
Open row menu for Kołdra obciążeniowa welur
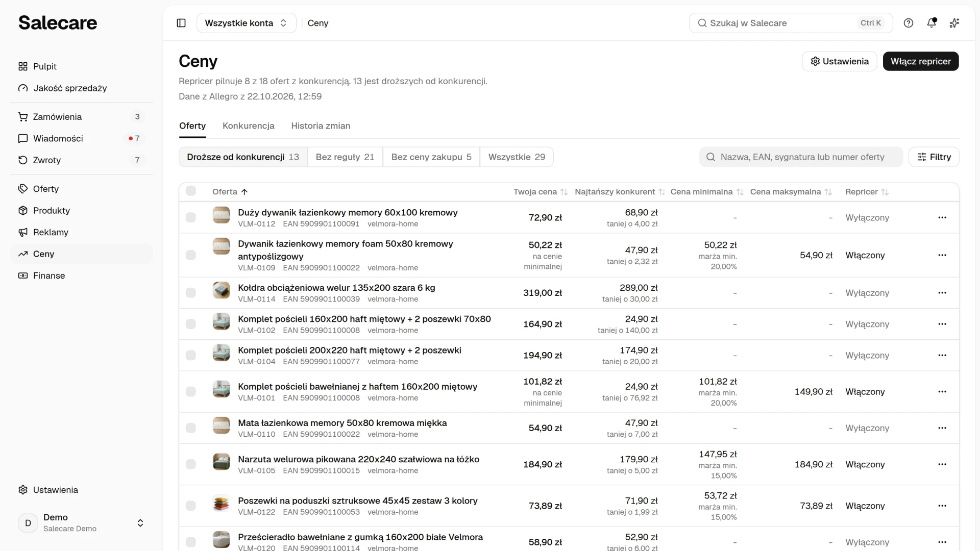click(x=942, y=293)
